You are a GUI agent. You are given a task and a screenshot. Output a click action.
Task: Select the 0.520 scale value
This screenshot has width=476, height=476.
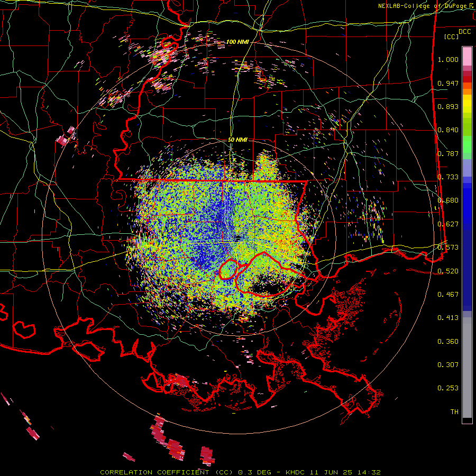[448, 271]
